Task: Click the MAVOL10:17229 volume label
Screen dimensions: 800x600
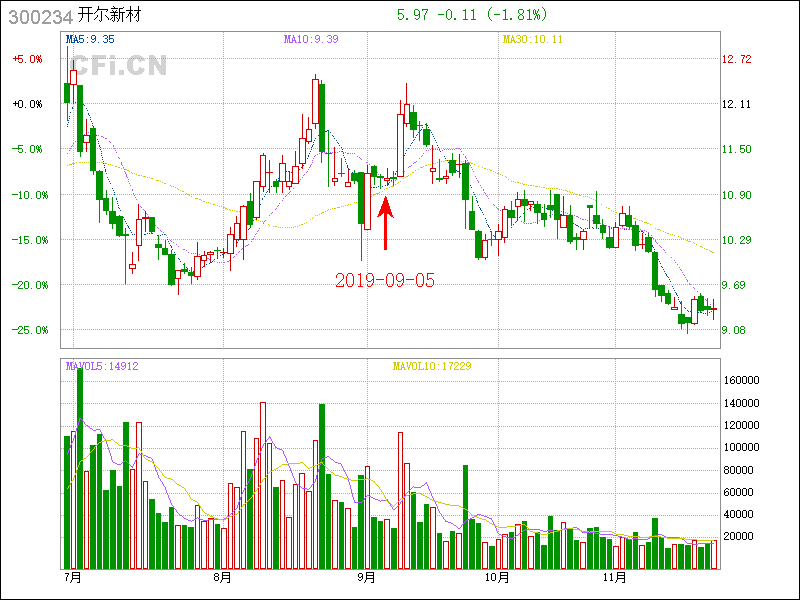Action: 431,366
